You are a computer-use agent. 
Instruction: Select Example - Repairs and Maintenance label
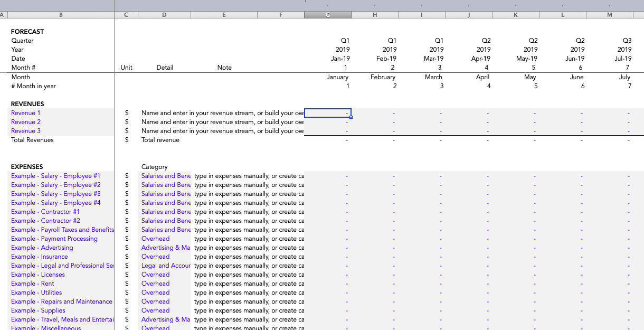click(x=62, y=301)
